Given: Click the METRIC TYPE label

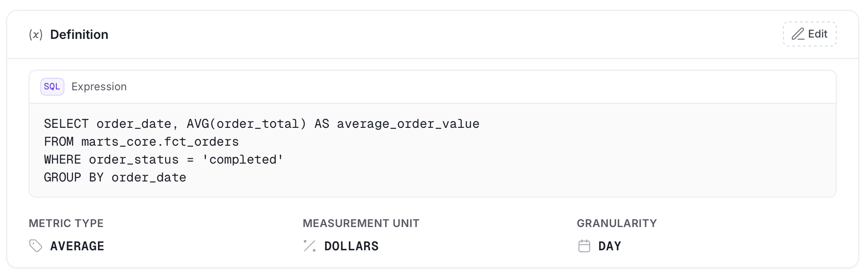Looking at the screenshot, I should tap(66, 223).
